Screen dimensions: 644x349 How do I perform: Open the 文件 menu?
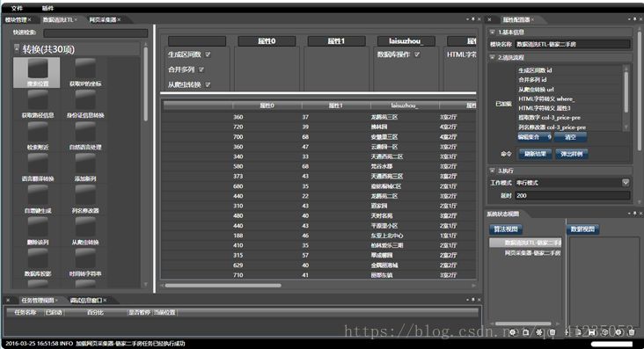coord(17,8)
